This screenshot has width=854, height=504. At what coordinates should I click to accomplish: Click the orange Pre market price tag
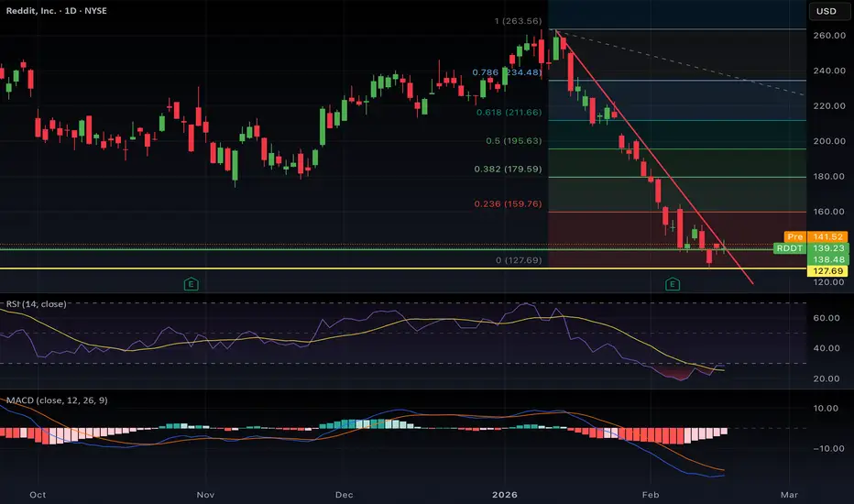pyautogui.click(x=795, y=236)
